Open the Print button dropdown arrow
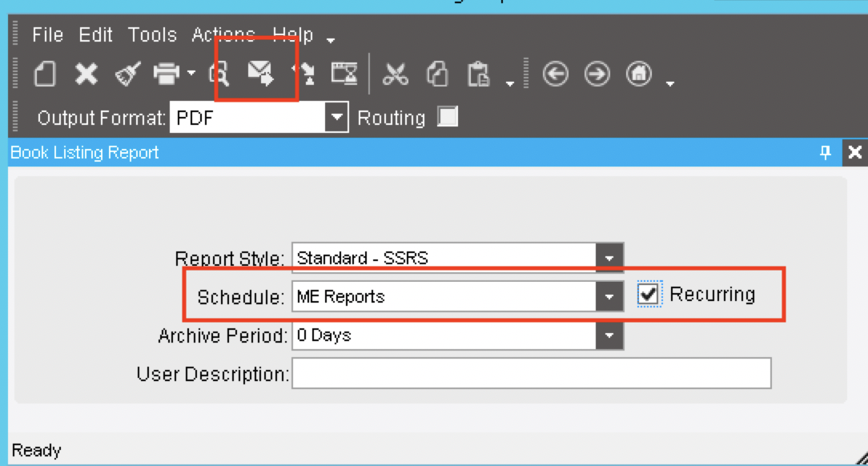This screenshot has height=466, width=868. (x=191, y=73)
